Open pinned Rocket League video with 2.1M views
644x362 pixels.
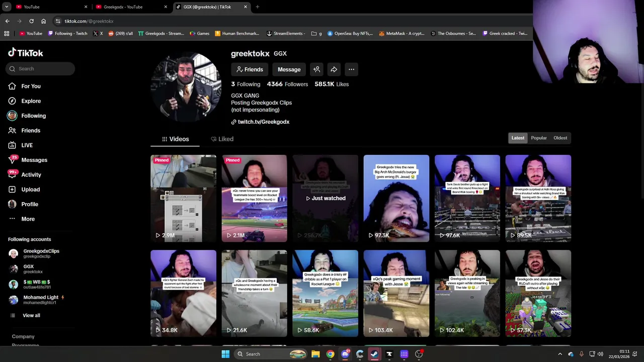254,199
